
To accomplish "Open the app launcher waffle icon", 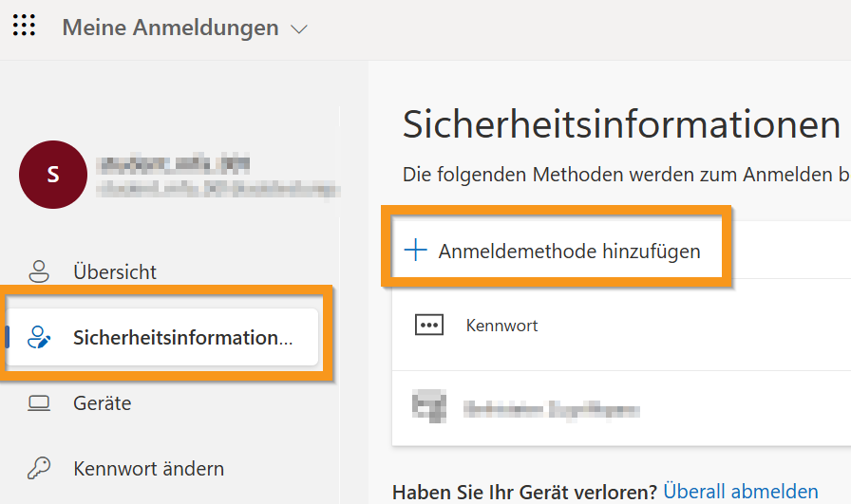I will click(x=25, y=27).
